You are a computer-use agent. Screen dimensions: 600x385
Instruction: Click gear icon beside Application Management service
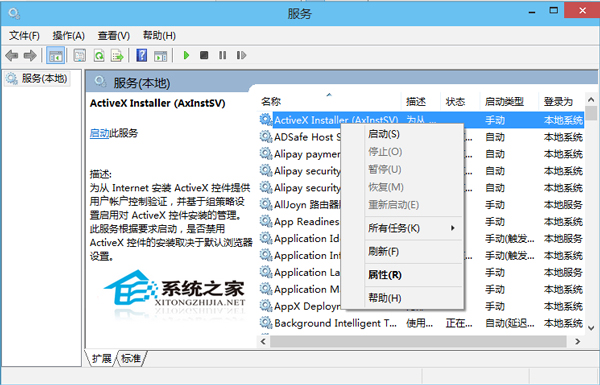coord(266,289)
